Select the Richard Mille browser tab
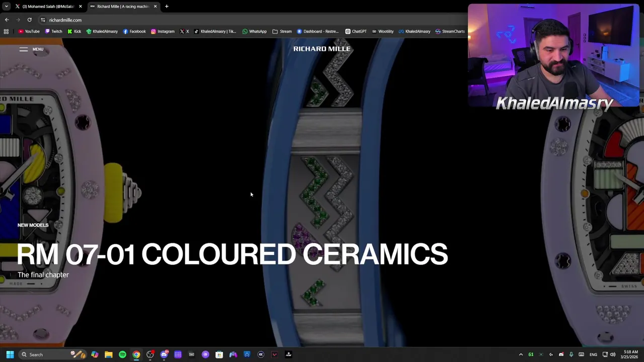 tap(123, 7)
